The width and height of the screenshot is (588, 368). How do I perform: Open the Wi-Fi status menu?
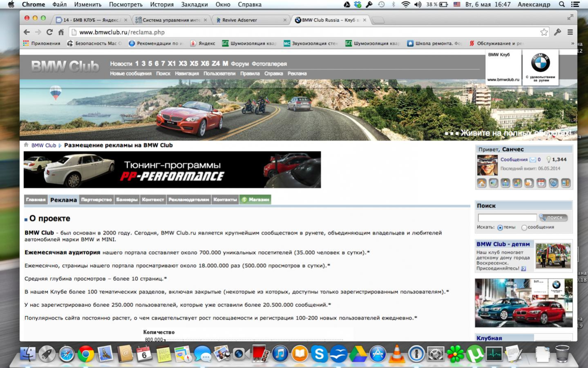tap(405, 5)
